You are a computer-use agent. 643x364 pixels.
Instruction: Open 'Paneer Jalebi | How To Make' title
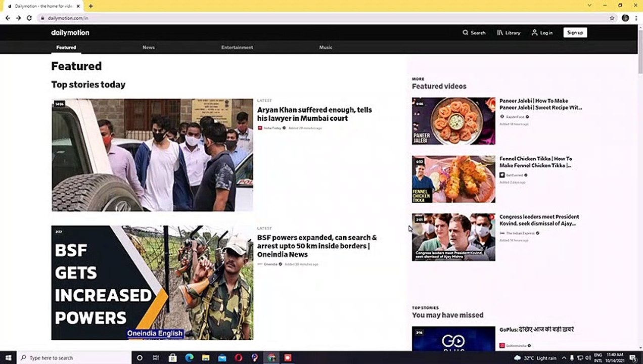tap(540, 104)
